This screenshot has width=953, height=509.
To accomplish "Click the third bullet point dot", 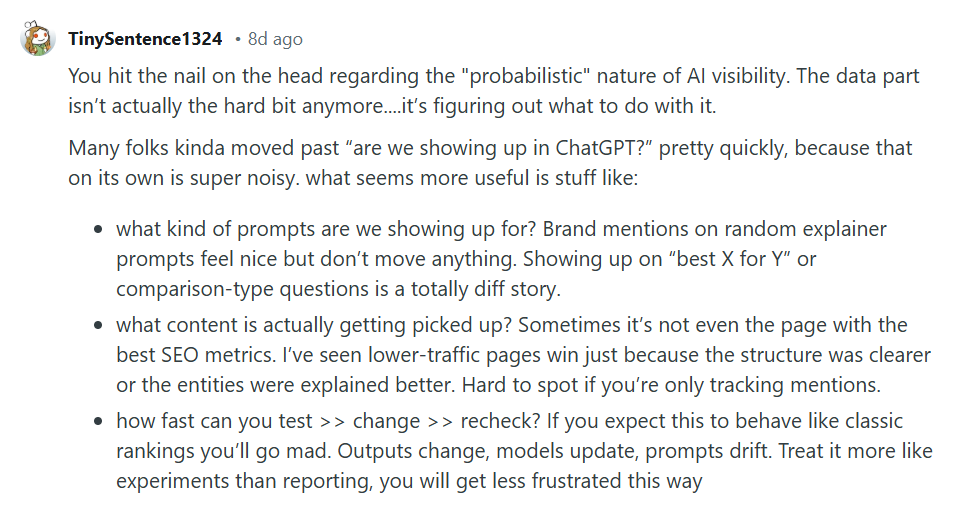I will coord(98,422).
